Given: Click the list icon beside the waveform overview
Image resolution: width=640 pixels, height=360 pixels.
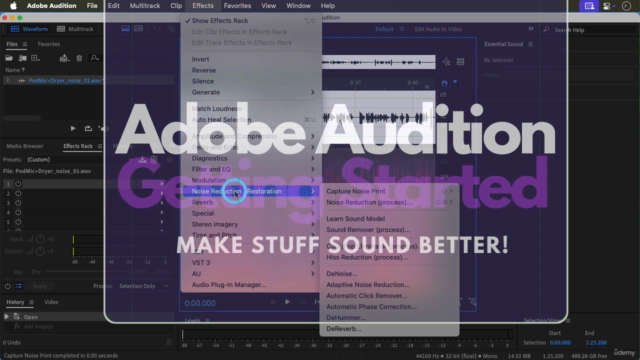Looking at the screenshot, I should (460, 62).
